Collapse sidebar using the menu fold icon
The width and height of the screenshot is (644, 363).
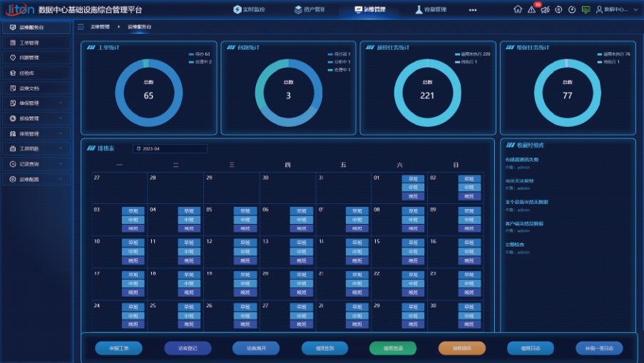(x=81, y=26)
